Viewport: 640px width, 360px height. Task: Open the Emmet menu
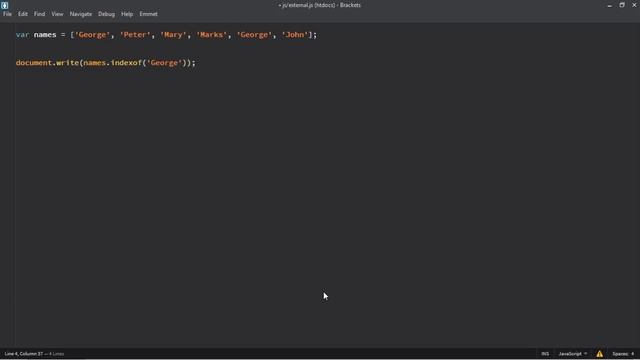tap(149, 14)
